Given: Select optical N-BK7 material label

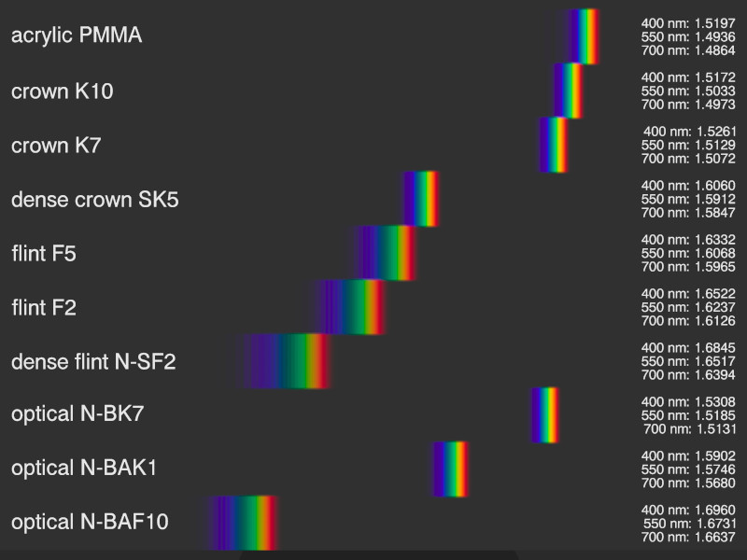Looking at the screenshot, I should pyautogui.click(x=78, y=414).
